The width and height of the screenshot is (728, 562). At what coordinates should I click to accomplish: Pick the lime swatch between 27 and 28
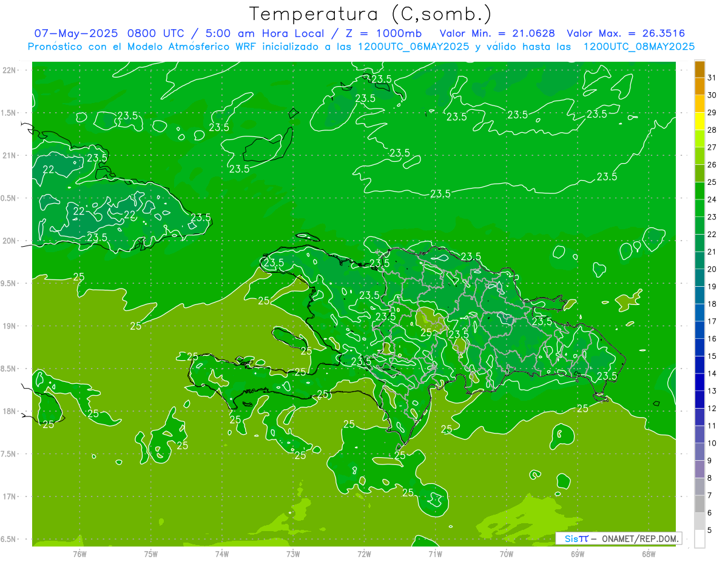tap(699, 139)
